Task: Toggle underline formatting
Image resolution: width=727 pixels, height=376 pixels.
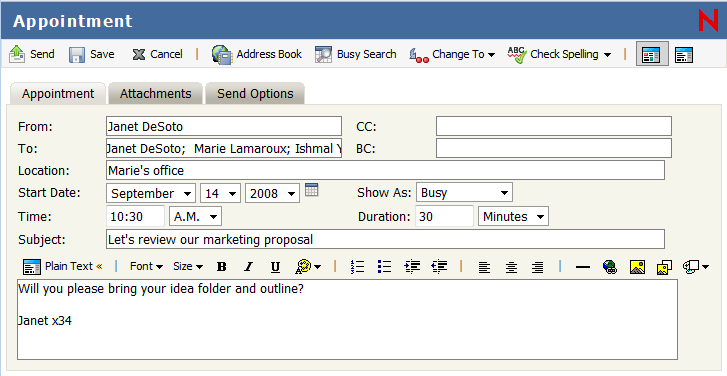Action: tap(275, 267)
